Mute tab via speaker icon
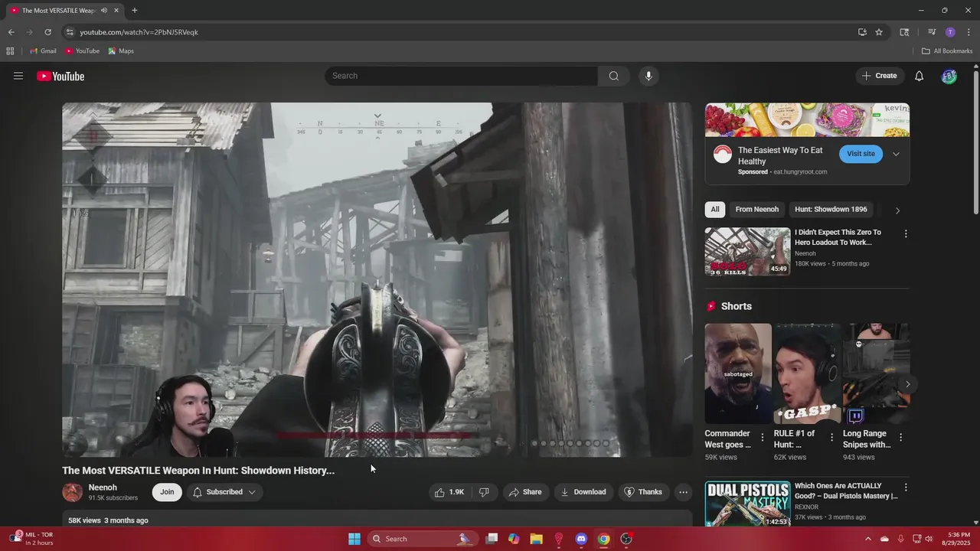Viewport: 980px width, 551px height. 104,11
